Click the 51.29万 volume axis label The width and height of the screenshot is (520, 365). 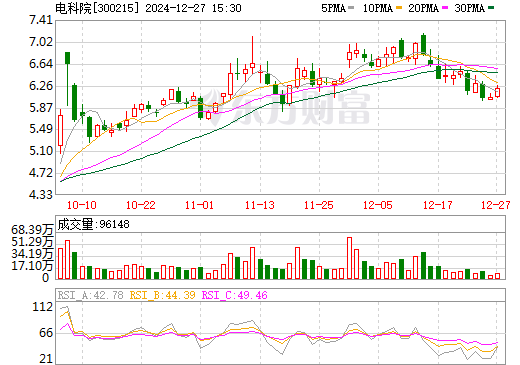32,242
